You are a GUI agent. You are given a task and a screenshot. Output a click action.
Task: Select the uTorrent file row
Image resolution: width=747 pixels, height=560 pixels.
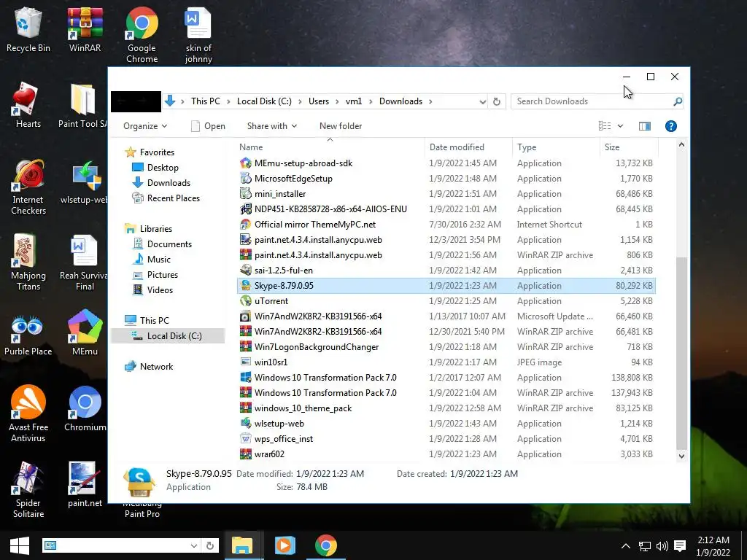tap(446, 301)
